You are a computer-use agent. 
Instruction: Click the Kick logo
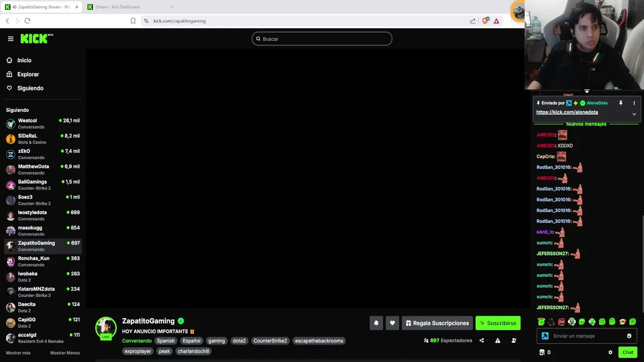(x=37, y=39)
